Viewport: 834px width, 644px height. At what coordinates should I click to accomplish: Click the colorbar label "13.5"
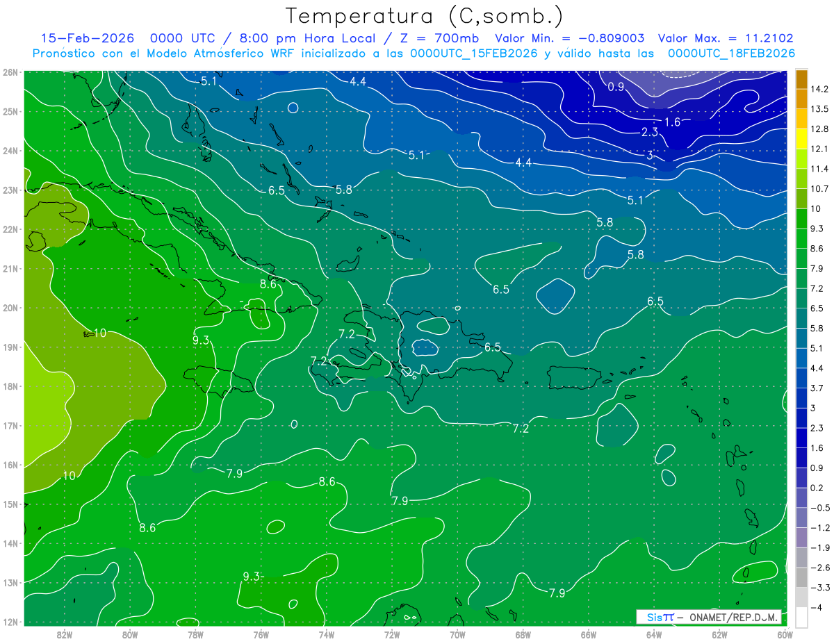[x=819, y=109]
